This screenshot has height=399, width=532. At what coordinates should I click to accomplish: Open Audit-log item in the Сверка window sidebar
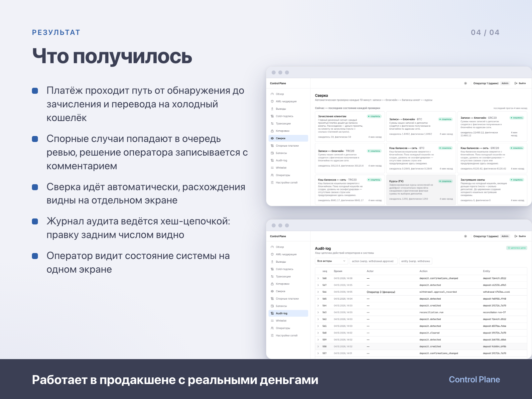pyautogui.click(x=288, y=160)
